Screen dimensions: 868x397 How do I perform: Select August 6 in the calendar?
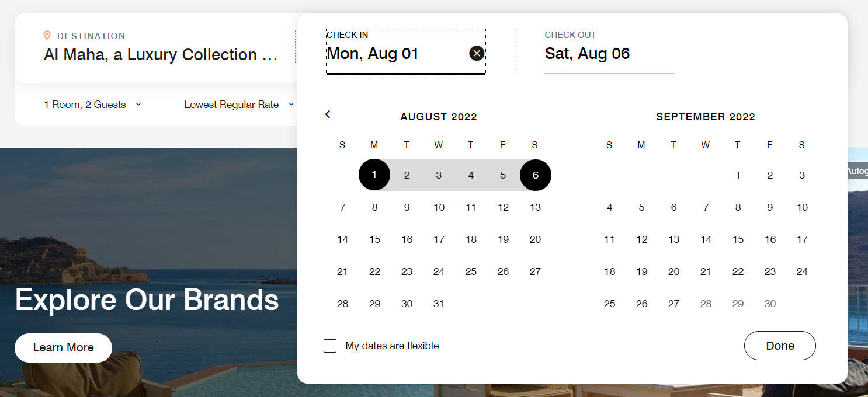click(535, 175)
